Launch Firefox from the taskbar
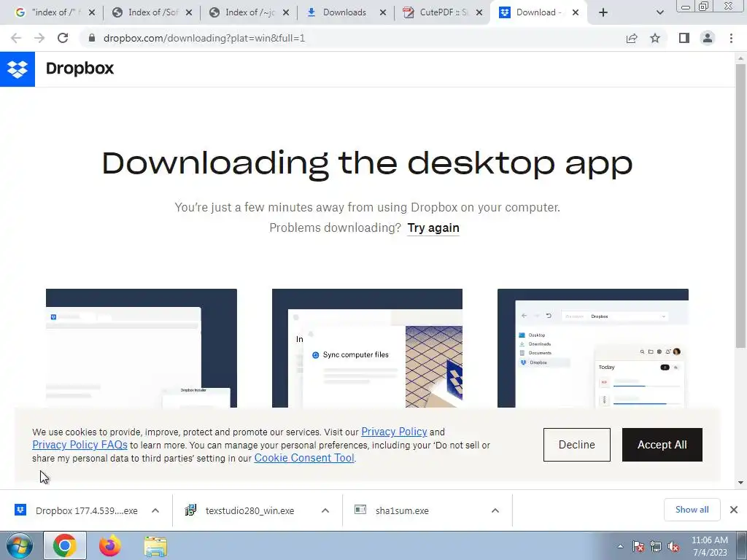The image size is (747, 560). 110,545
